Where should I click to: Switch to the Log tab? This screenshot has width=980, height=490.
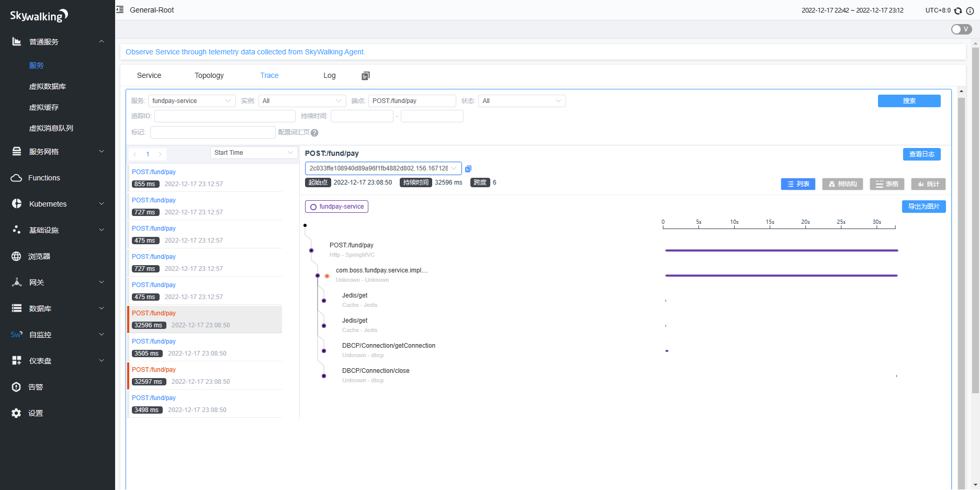(x=329, y=75)
